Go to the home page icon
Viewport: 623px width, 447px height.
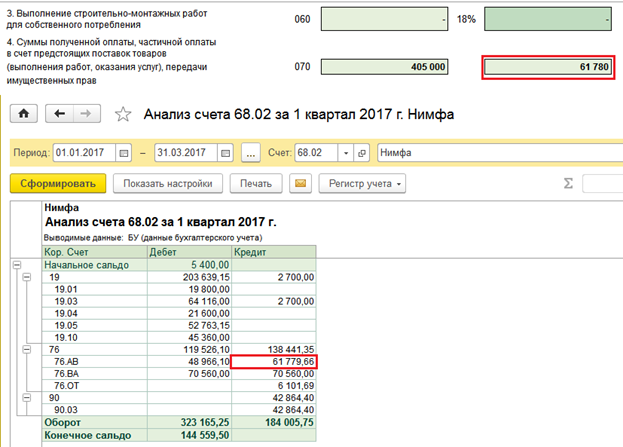coord(24,114)
